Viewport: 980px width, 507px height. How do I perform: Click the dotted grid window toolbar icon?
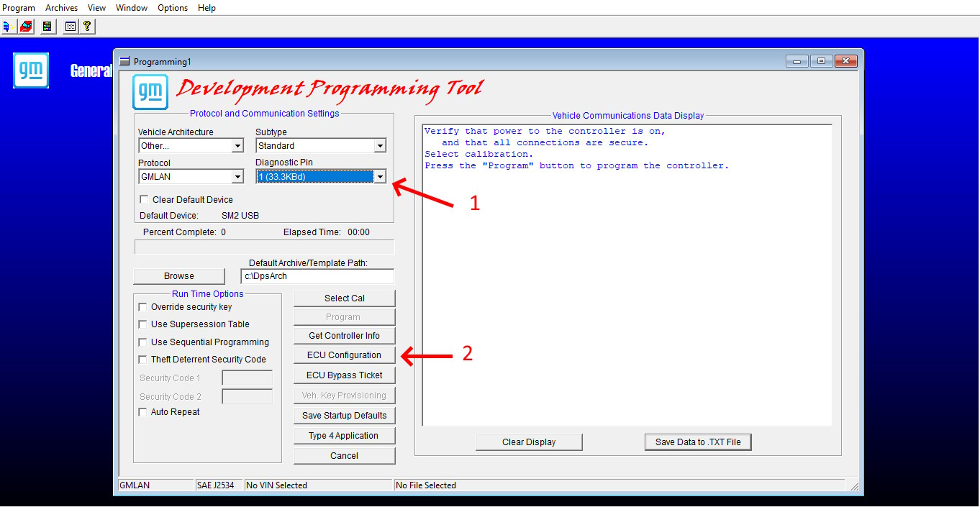click(71, 27)
